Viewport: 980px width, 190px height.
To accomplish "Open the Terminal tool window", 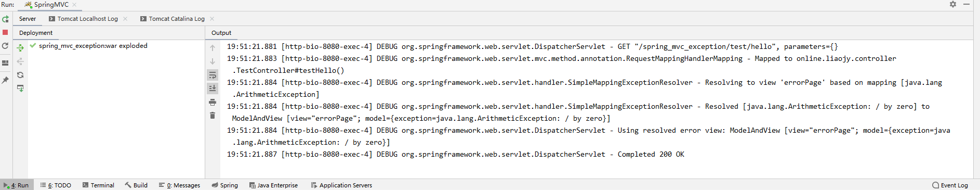I will (98, 185).
